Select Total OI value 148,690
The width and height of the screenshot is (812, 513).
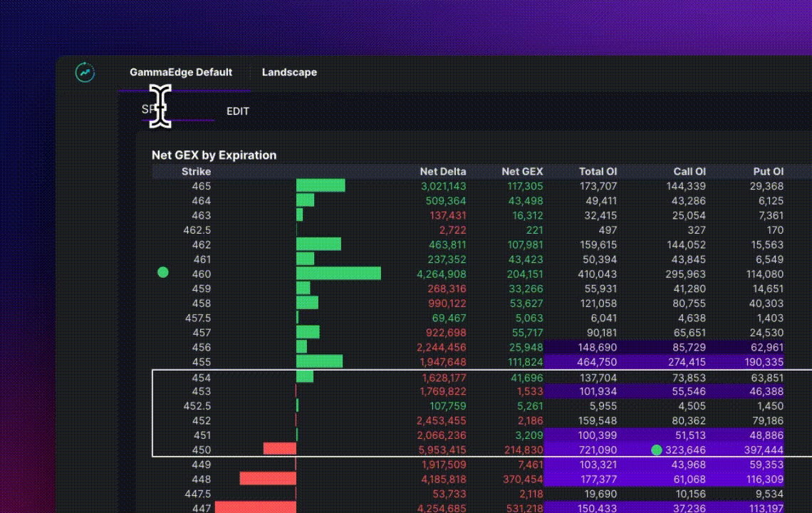[x=597, y=348]
